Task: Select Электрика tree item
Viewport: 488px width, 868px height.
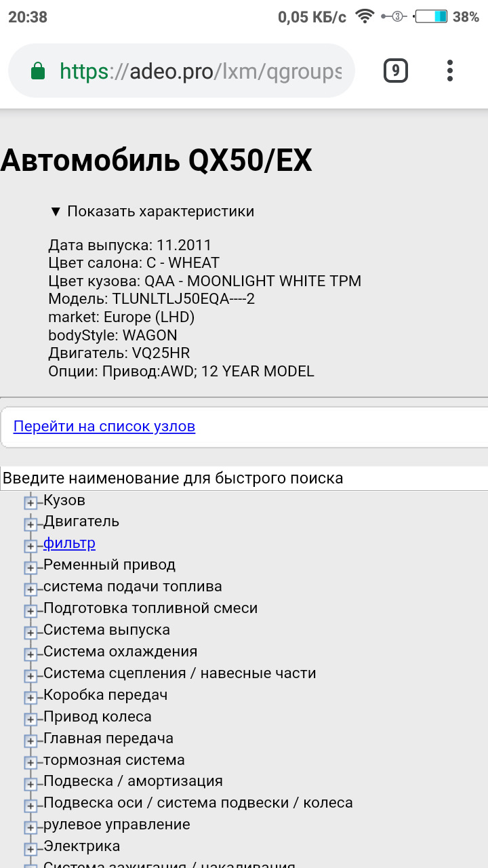Action: (82, 846)
